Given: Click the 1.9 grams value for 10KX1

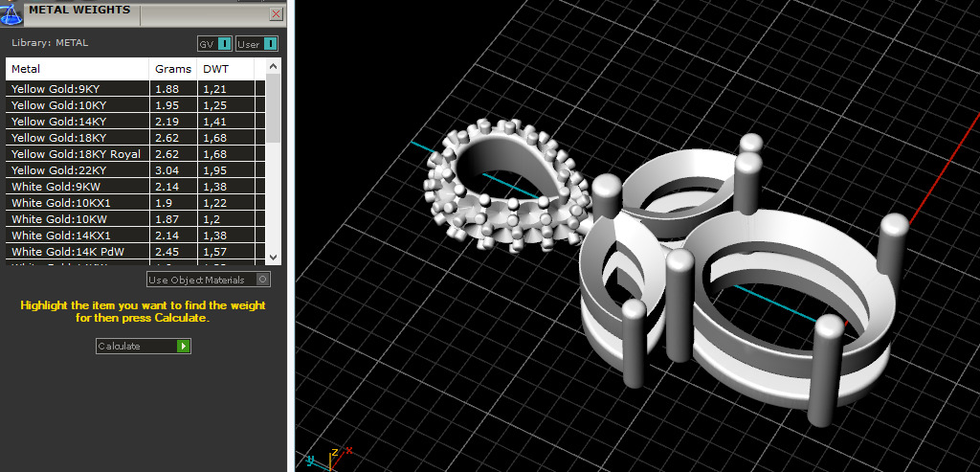Looking at the screenshot, I should [163, 203].
